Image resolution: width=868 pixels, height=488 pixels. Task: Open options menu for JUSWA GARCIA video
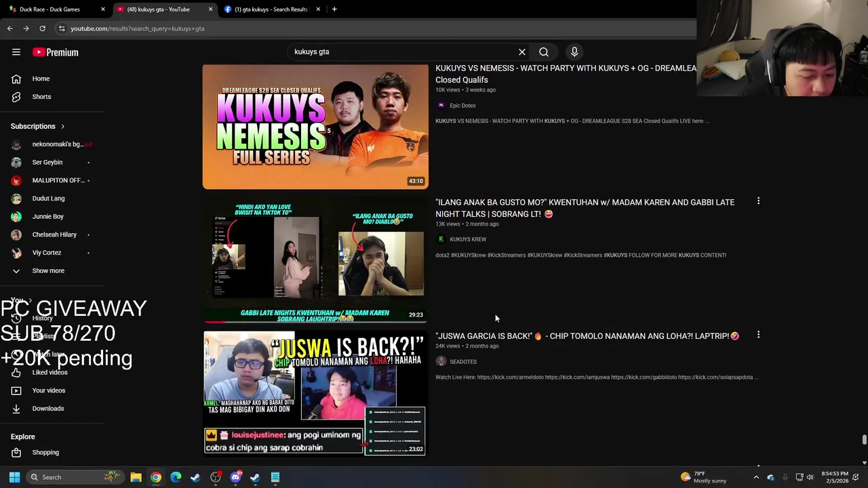point(758,335)
